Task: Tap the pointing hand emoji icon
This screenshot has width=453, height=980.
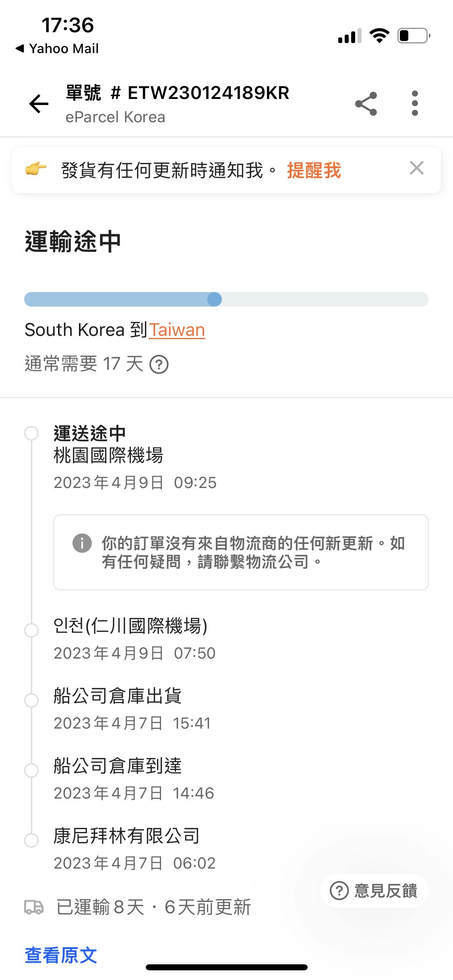Action: tap(36, 169)
